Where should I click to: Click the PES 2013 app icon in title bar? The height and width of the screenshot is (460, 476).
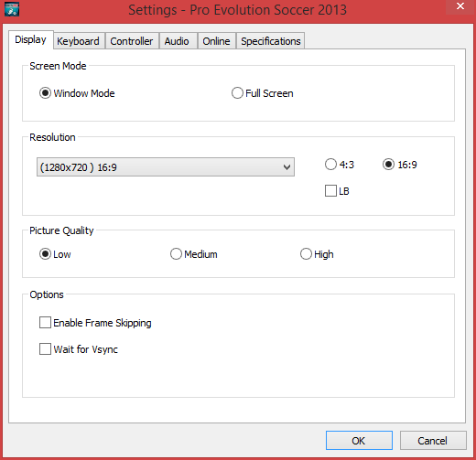12,9
